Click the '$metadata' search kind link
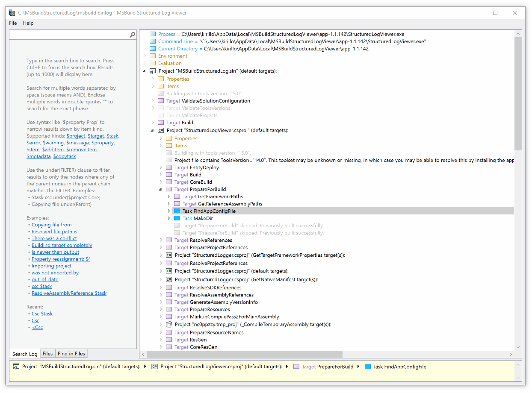 [38, 156]
